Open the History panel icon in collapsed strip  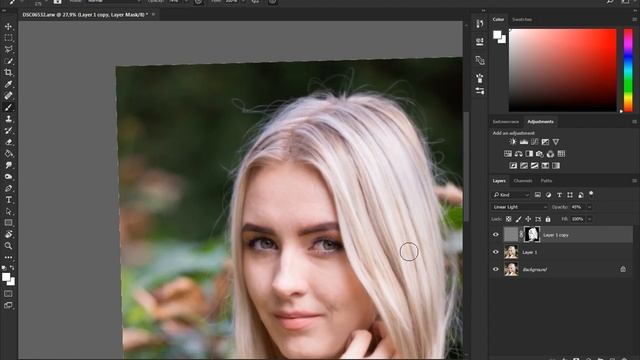point(480,23)
